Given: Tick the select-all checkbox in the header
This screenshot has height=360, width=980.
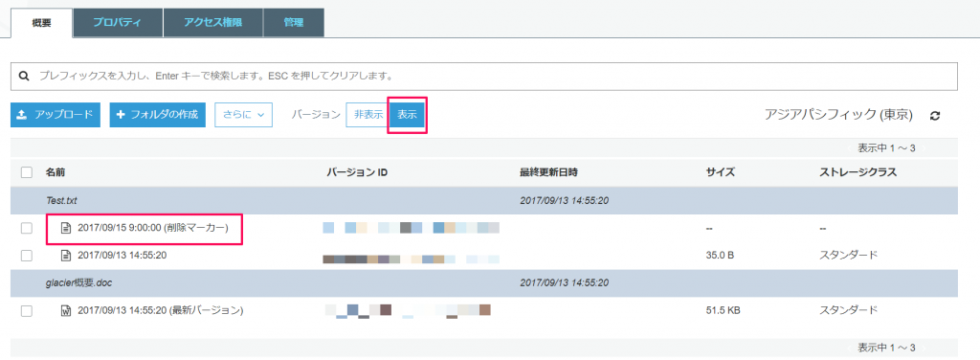Looking at the screenshot, I should 27,172.
